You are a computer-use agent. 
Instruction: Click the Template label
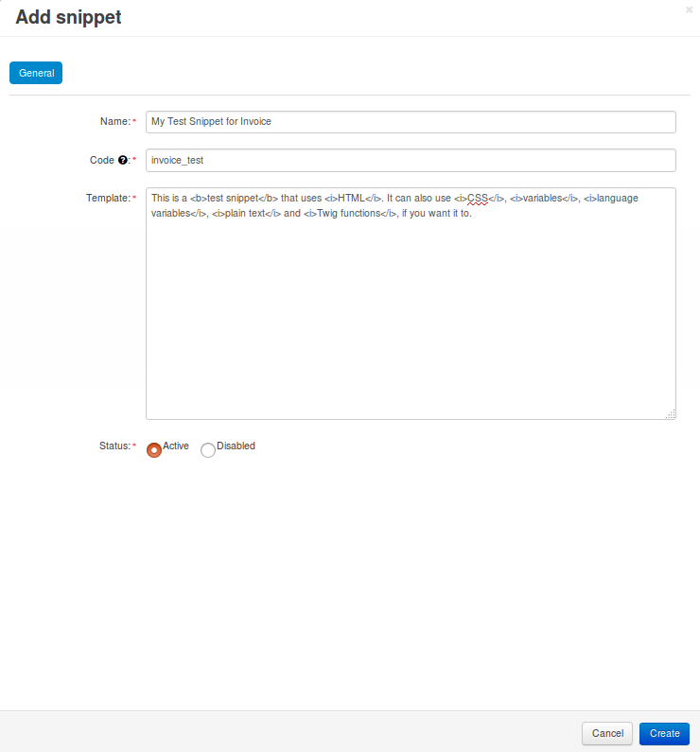pos(109,198)
